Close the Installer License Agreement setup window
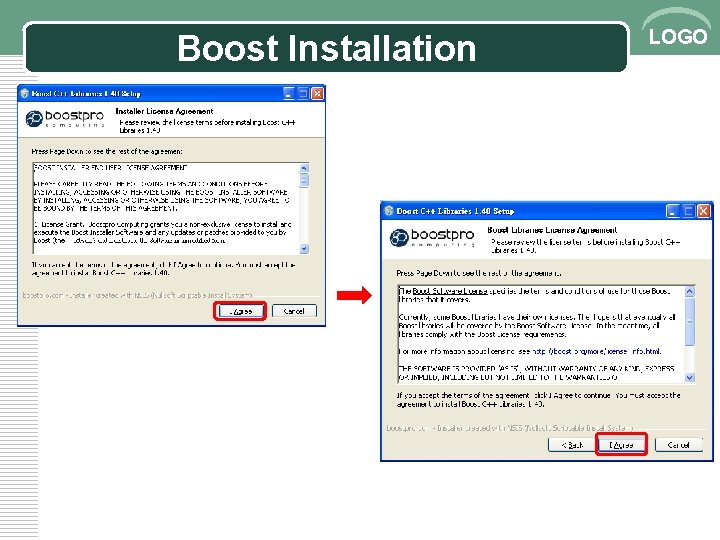Screen dimensions: 720x540 pos(317,93)
